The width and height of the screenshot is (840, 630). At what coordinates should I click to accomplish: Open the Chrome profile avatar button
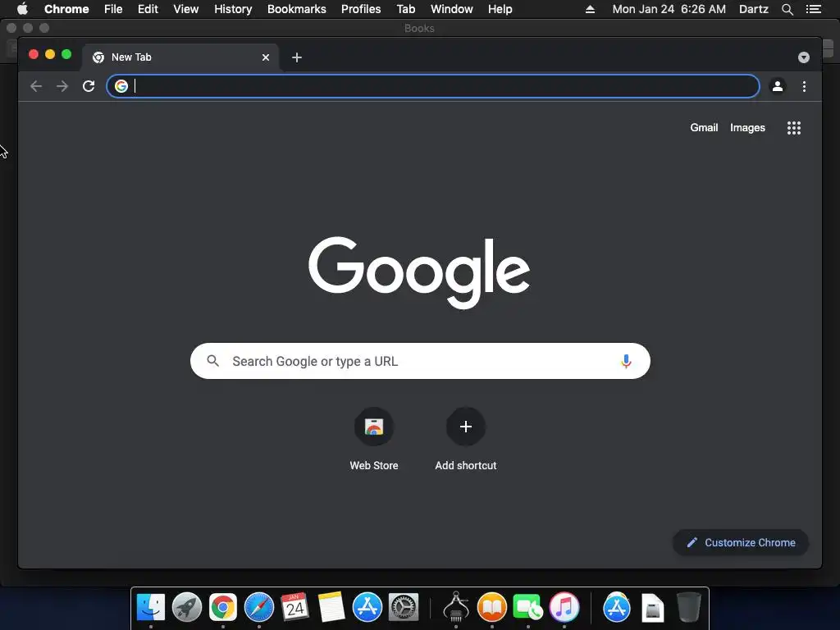pos(778,86)
